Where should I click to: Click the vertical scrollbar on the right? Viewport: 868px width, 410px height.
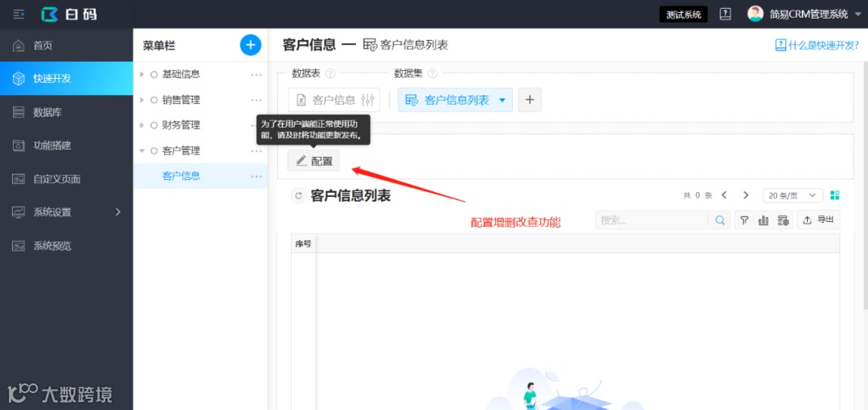pyautogui.click(x=865, y=186)
